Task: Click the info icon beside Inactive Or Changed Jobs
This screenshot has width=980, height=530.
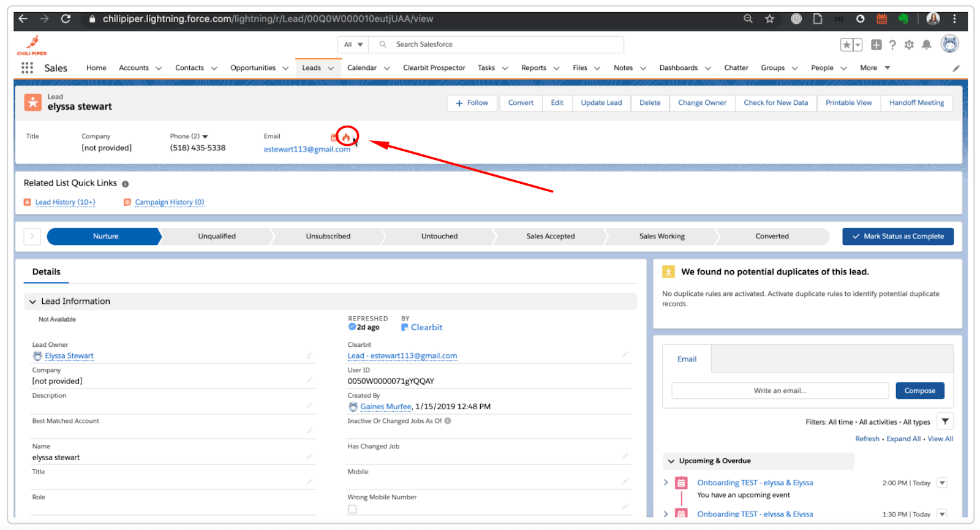Action: coord(448,421)
